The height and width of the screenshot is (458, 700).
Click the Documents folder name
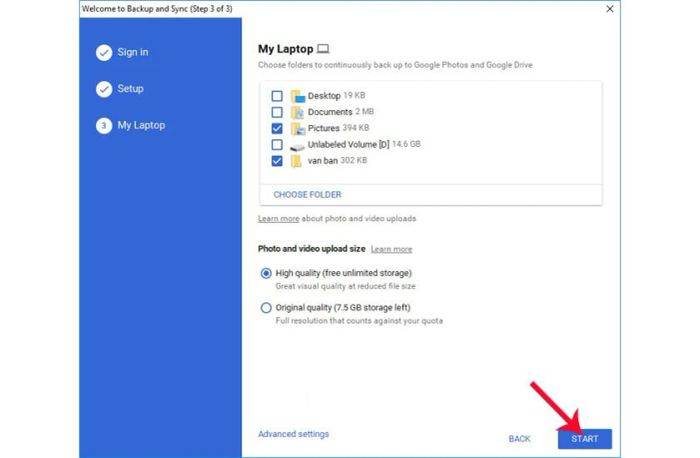click(330, 112)
